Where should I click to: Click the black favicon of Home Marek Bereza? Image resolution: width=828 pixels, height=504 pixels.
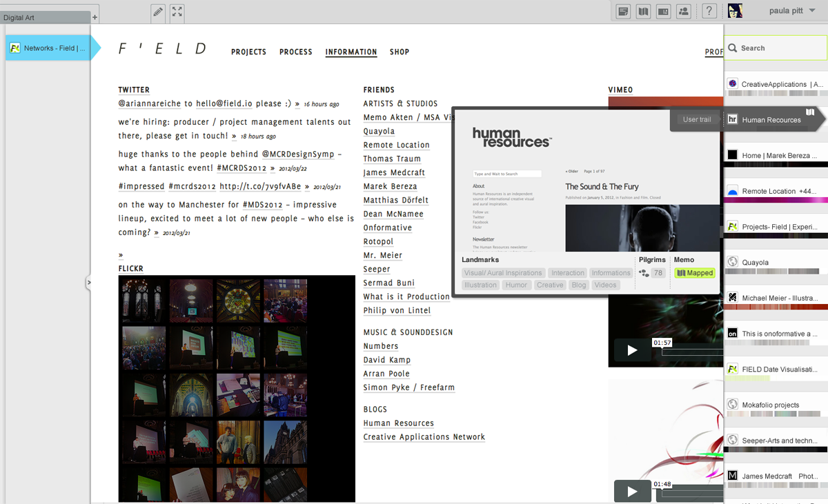click(x=733, y=155)
